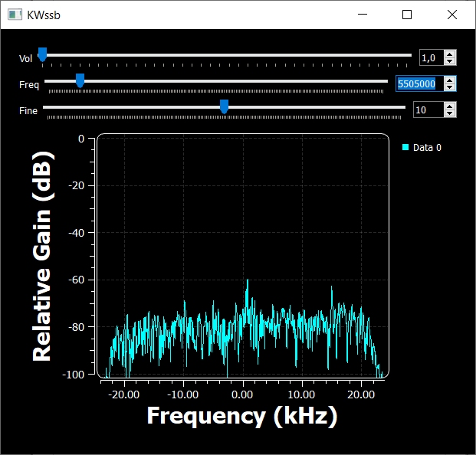Click the Freq slider handle
This screenshot has width=476, height=455.
click(x=80, y=80)
